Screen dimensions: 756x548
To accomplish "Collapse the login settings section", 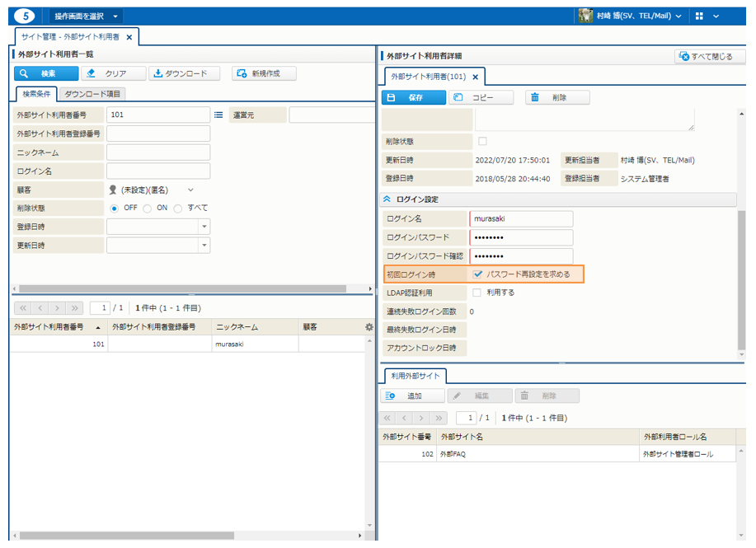I will [x=387, y=199].
